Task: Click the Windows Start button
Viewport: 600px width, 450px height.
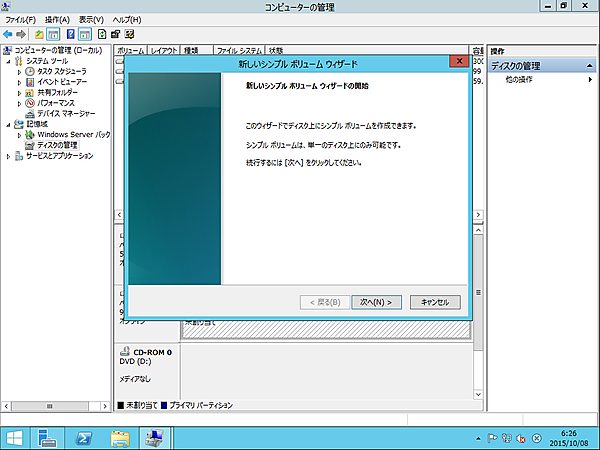Action: point(15,437)
